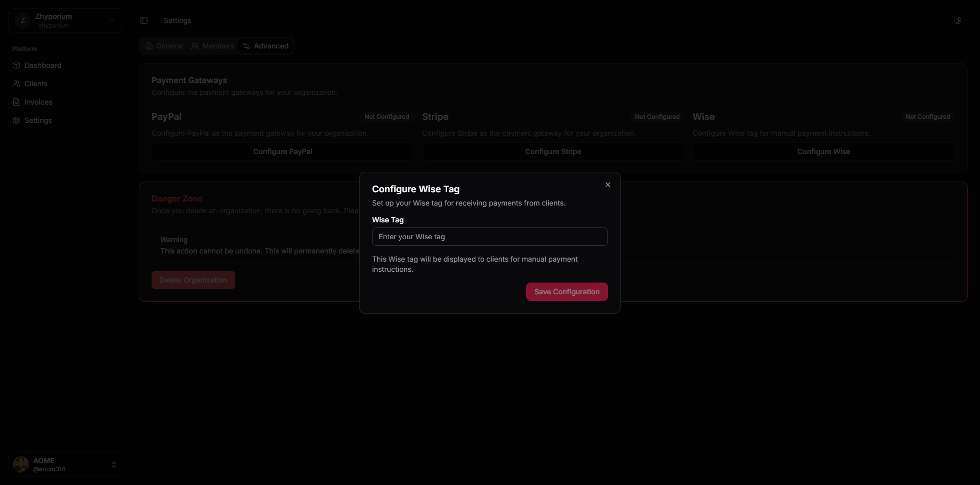
Task: Click the Configure PayPal button
Action: coord(283,151)
